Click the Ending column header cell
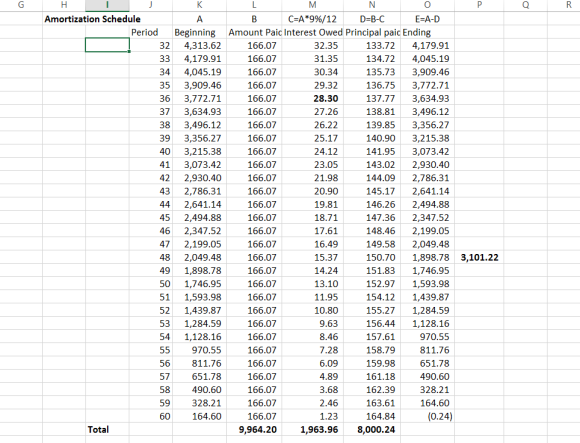The width and height of the screenshot is (580, 443). tap(427, 33)
